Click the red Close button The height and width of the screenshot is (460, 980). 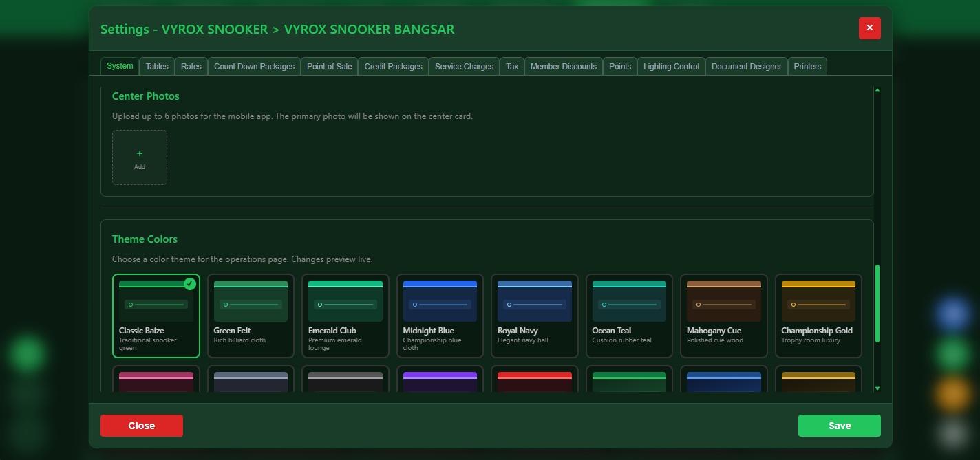141,426
